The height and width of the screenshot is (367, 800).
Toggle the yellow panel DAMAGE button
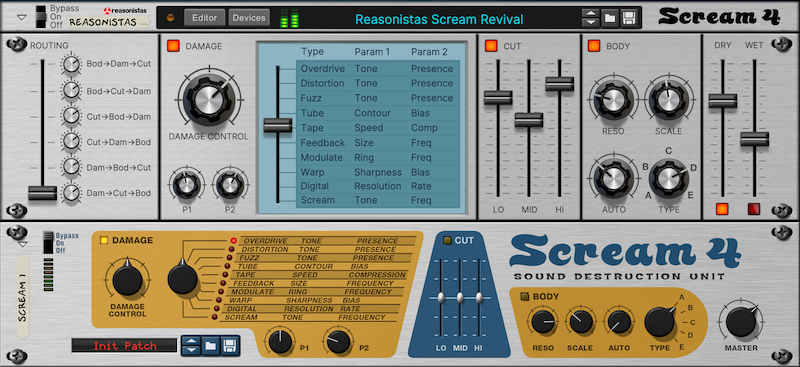pos(104,239)
